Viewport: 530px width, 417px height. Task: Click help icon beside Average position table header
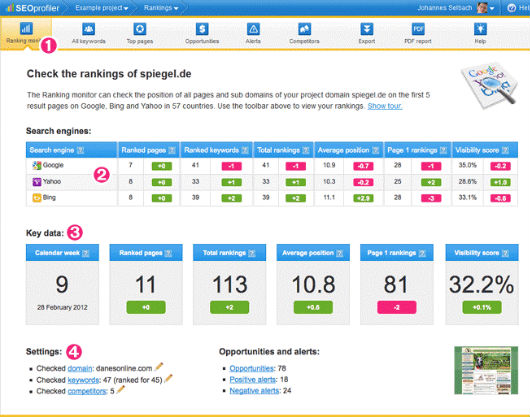pyautogui.click(x=375, y=150)
